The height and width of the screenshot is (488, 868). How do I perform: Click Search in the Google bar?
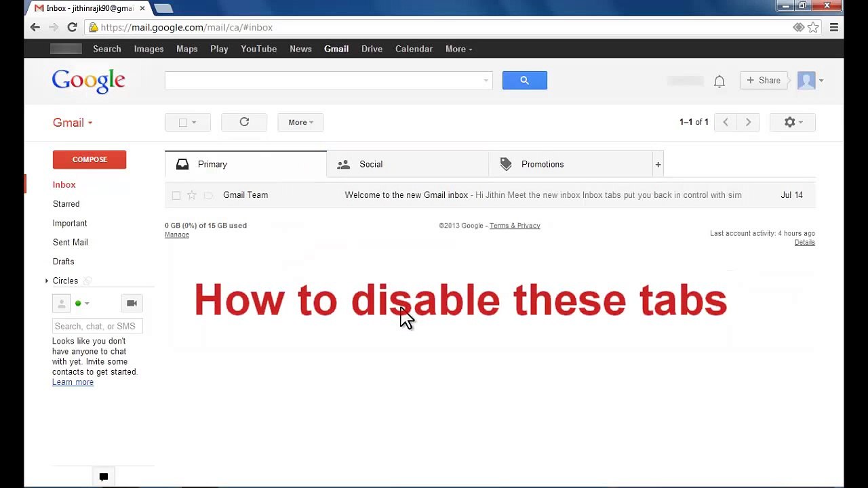coord(107,49)
